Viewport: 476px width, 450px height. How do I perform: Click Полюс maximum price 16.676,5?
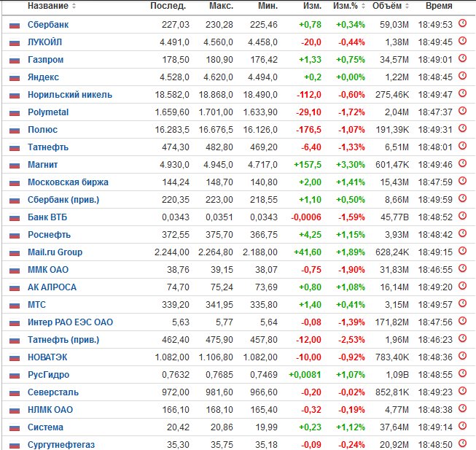[216, 130]
